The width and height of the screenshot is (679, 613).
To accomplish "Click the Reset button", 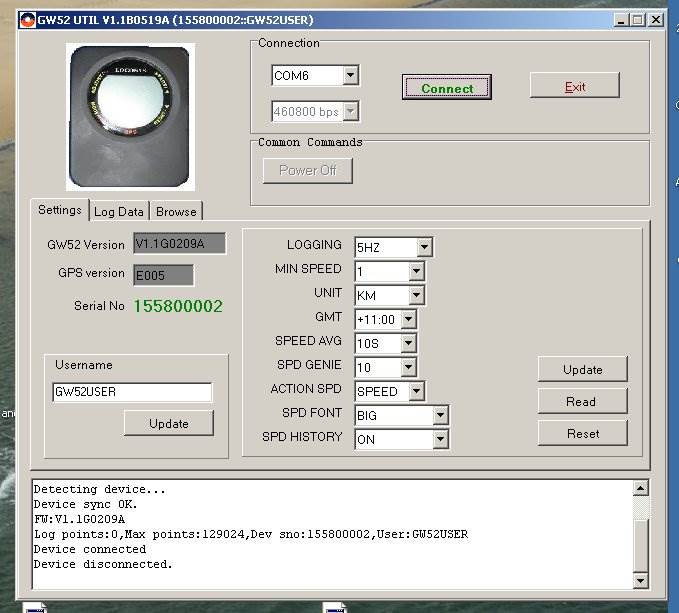I will pyautogui.click(x=582, y=433).
